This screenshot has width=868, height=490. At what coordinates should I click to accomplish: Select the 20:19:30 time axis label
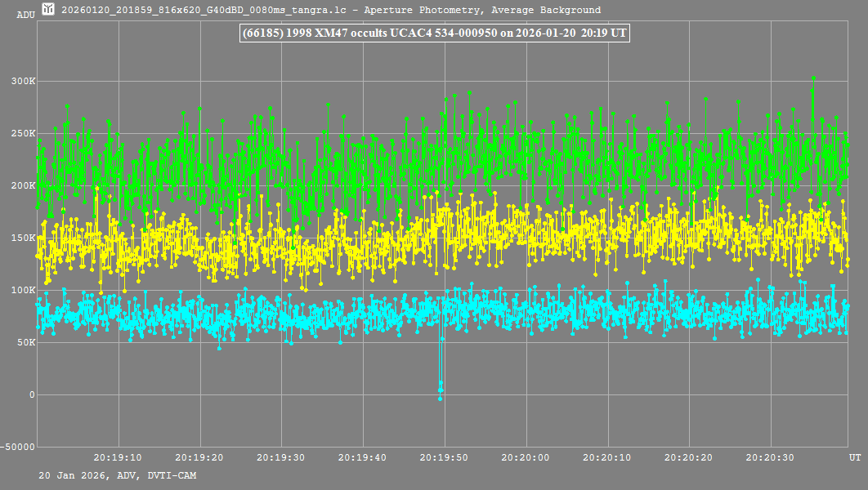(x=281, y=458)
